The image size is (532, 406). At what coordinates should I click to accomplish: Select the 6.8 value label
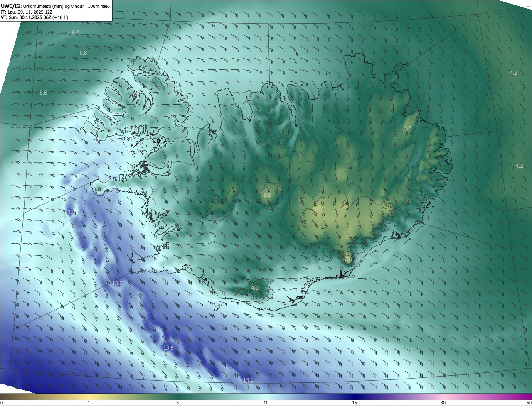click(x=76, y=32)
